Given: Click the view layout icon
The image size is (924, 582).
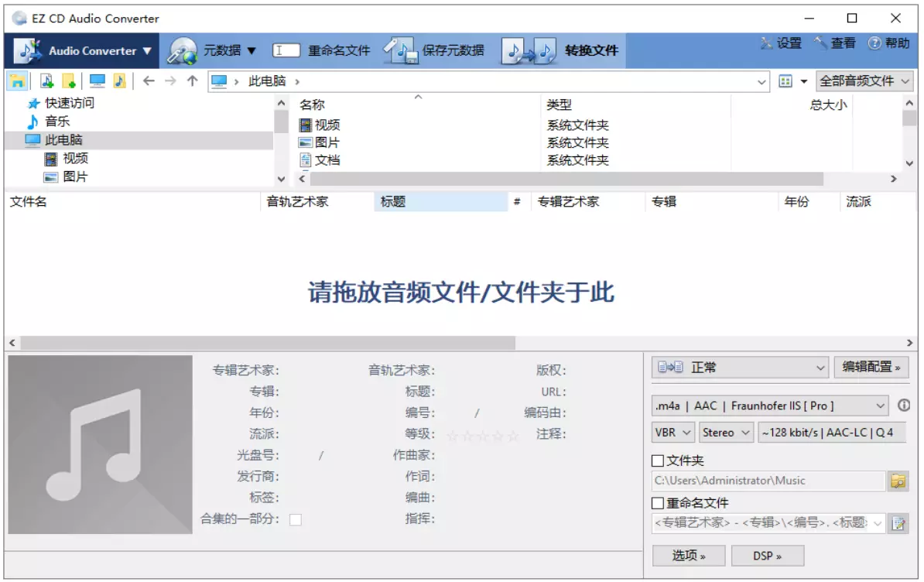Looking at the screenshot, I should (x=785, y=81).
